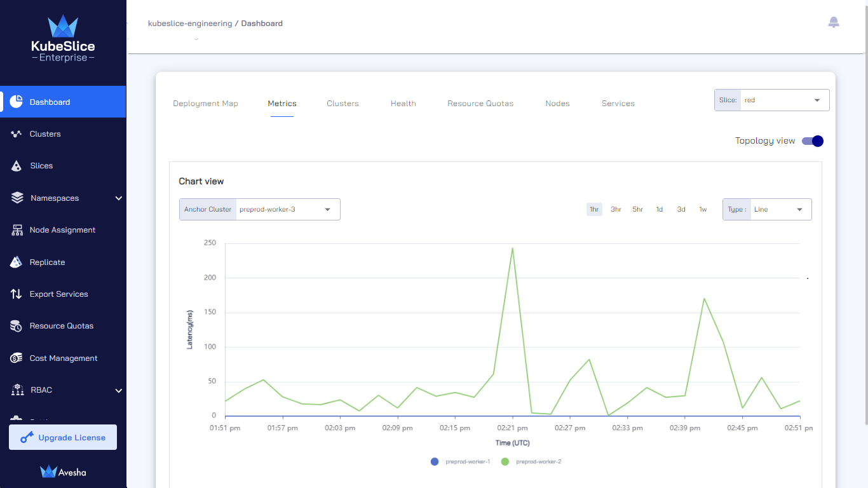Viewport: 868px width, 488px height.
Task: Click the Time (UTC) axis label
Action: [513, 443]
